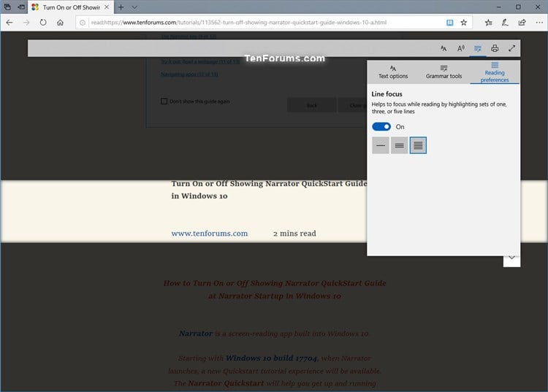Select one-line focus option
Image resolution: width=548 pixels, height=392 pixels.
click(x=381, y=145)
